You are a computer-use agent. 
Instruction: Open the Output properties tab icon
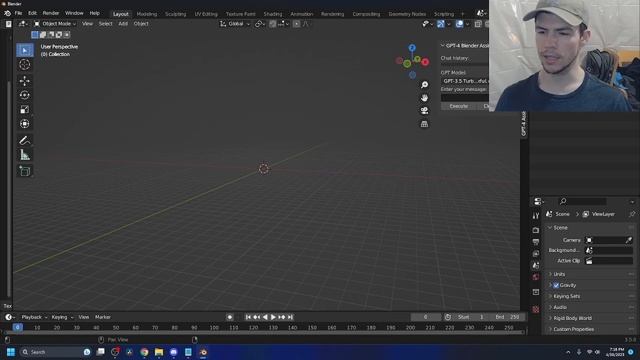point(536,242)
